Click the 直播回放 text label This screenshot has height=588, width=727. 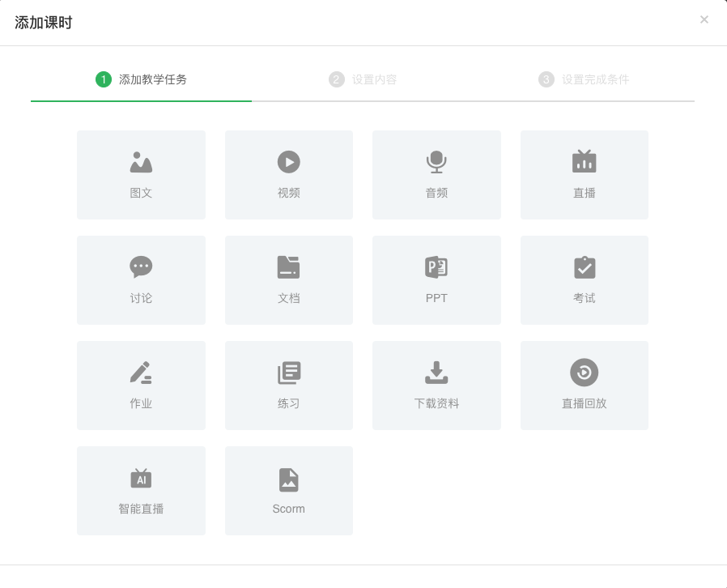click(x=584, y=403)
